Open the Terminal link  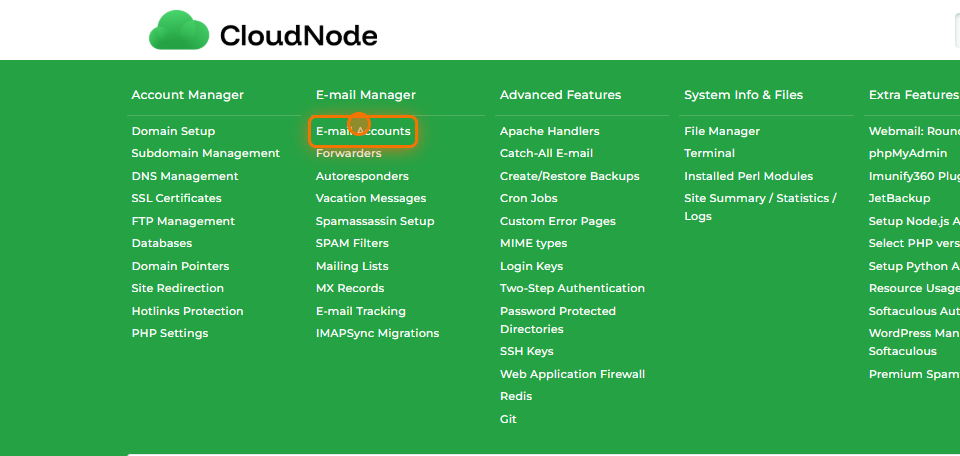[x=709, y=153]
